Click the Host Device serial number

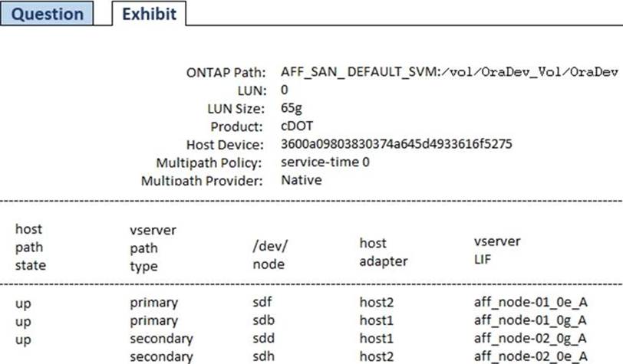[x=396, y=144]
